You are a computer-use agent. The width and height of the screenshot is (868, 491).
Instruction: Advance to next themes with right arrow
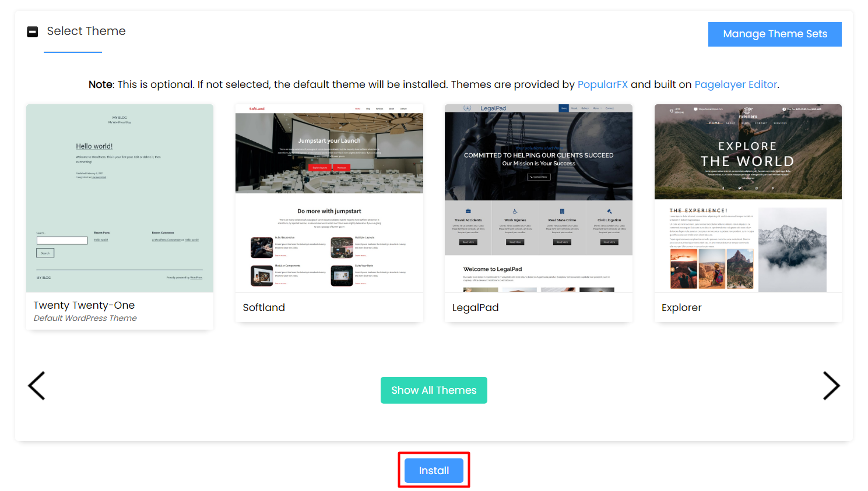pyautogui.click(x=831, y=386)
